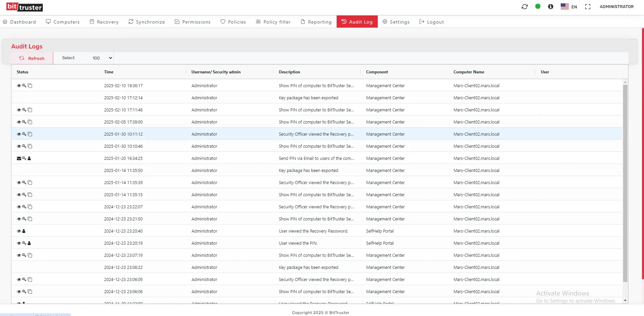Click the eye icon on the User viewed PIN row
Image resolution: width=644 pixels, height=316 pixels.
pos(19,243)
